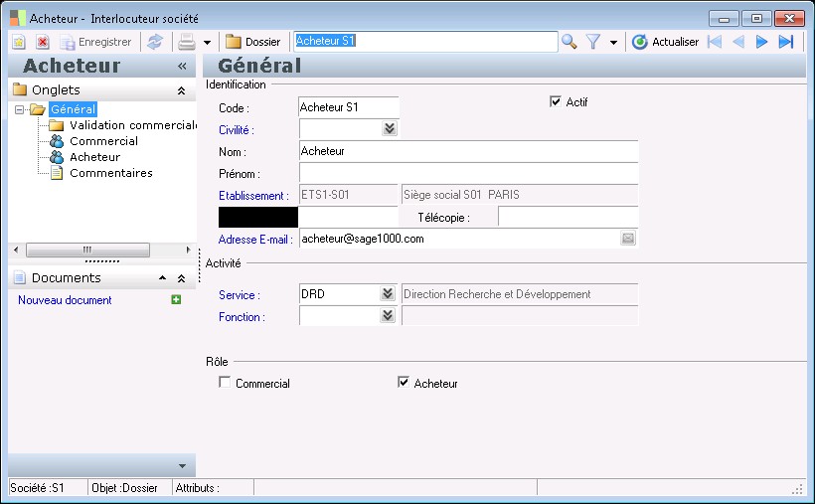Click the magnifier search icon
Viewport: 815px width, 504px height.
tap(570, 42)
